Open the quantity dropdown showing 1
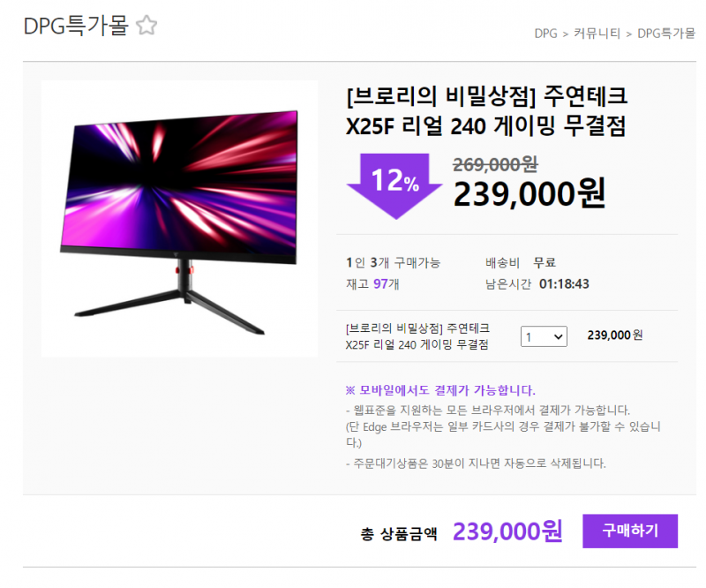Image resolution: width=706 pixels, height=588 pixels. coord(544,336)
